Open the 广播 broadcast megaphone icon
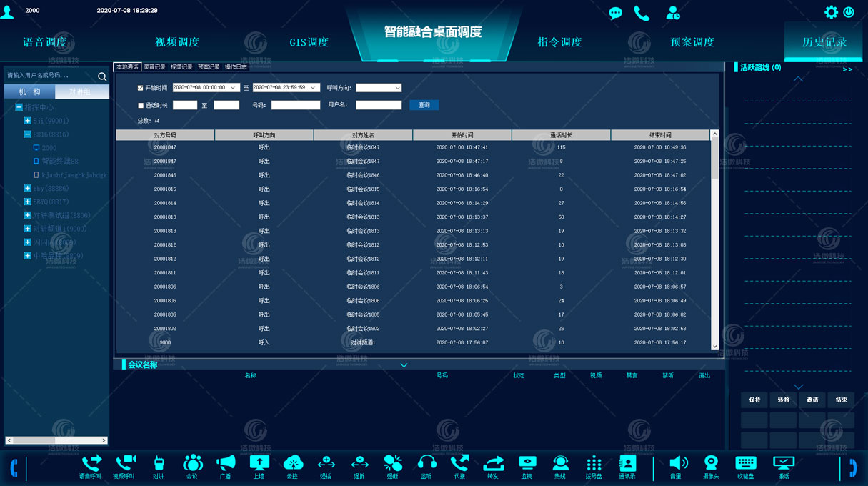 (226, 463)
